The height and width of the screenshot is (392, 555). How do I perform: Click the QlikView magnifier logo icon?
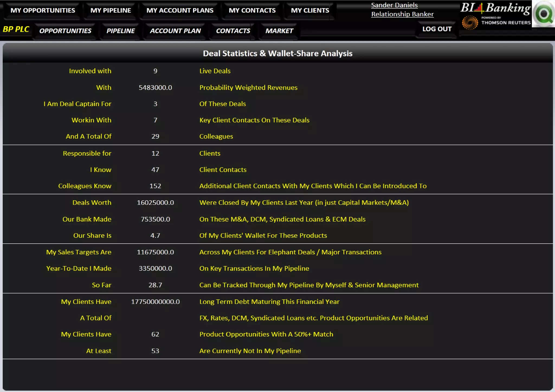pos(544,14)
